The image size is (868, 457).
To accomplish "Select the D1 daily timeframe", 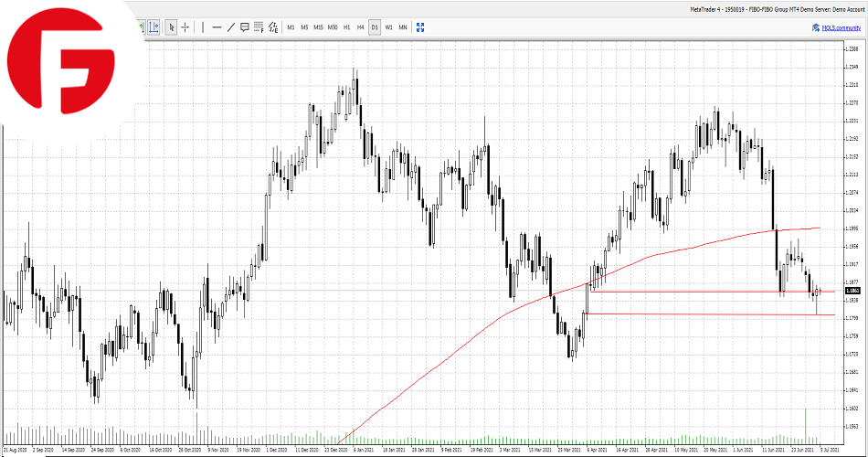I will click(375, 27).
